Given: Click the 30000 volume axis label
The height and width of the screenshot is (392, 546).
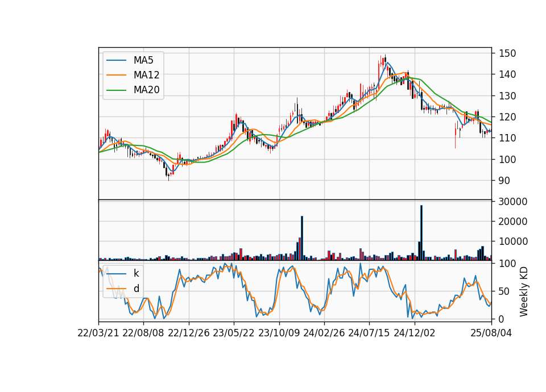Looking at the screenshot, I should pos(513,201).
